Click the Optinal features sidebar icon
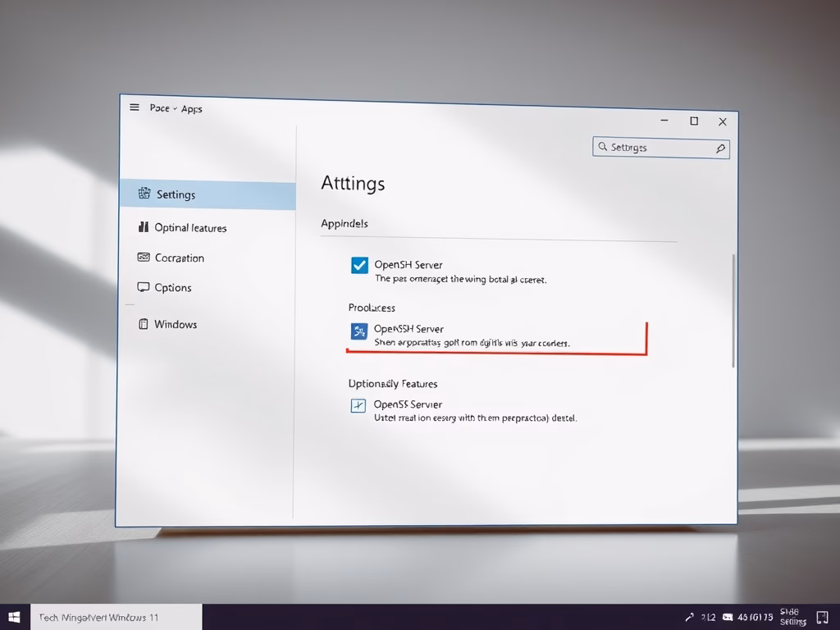840x630 pixels. tap(143, 227)
